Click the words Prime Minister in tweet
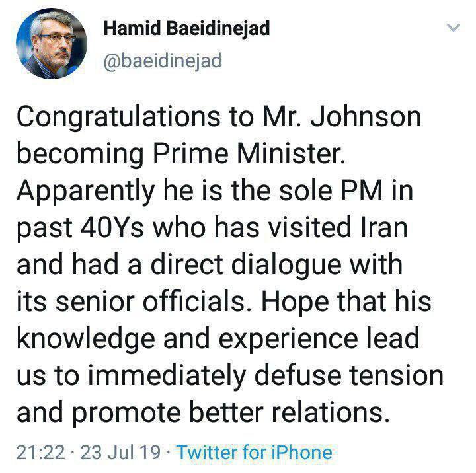This screenshot has height=473, width=476. 249,153
